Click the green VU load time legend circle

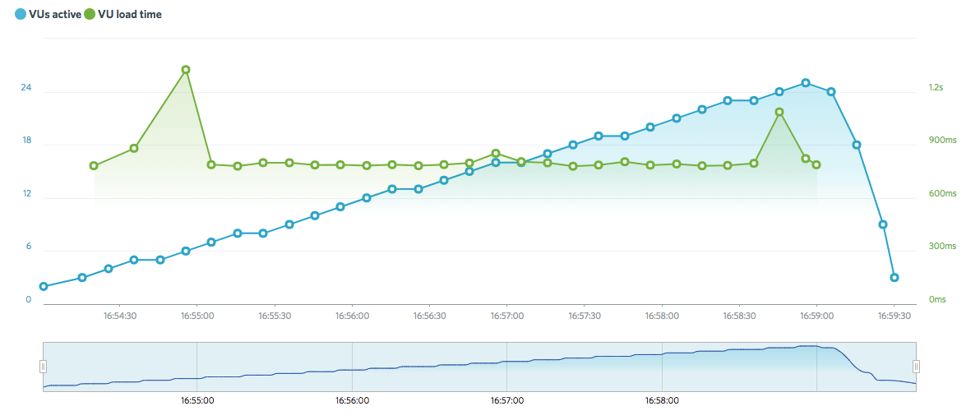point(90,15)
